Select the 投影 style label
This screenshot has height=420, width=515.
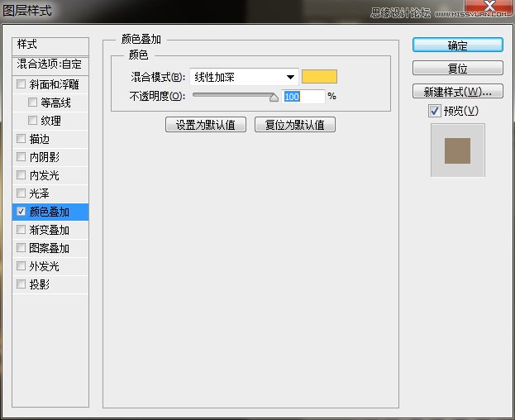40,284
